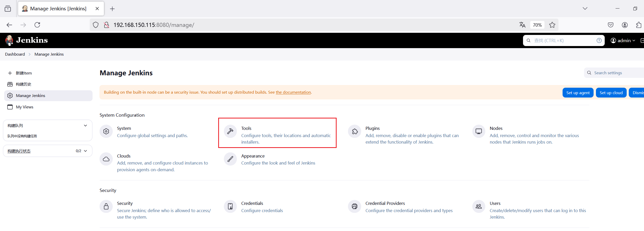Click the Dashboard breadcrumb
644x231 pixels.
point(15,54)
